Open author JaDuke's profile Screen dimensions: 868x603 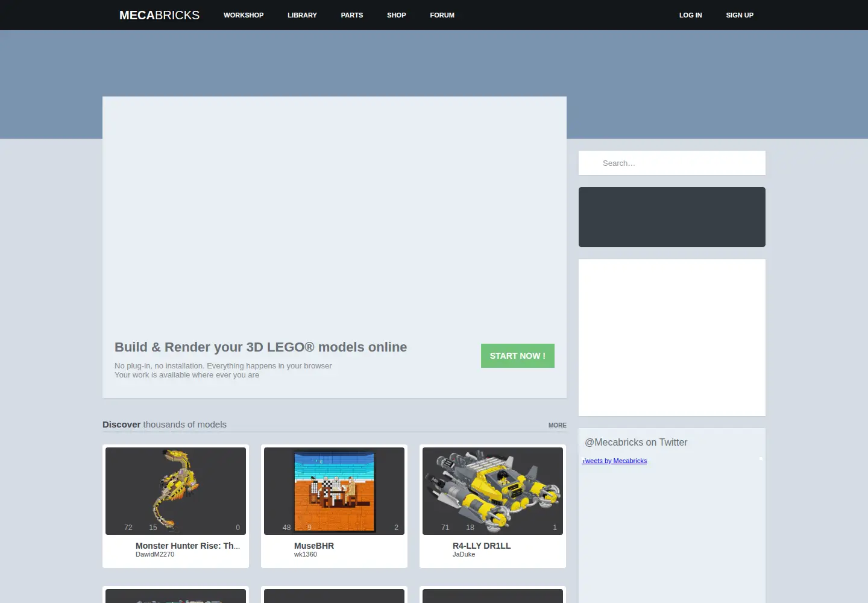pos(464,554)
